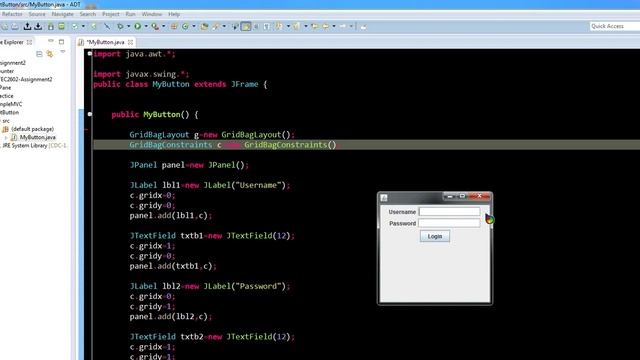Open the Refactor menu
This screenshot has height=360, width=640.
pos(12,14)
